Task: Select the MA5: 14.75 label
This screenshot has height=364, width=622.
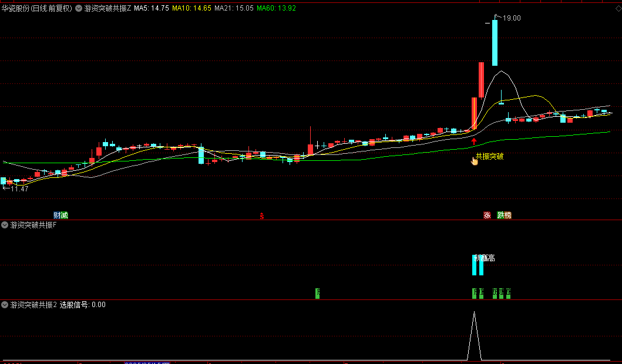Action: [152, 8]
